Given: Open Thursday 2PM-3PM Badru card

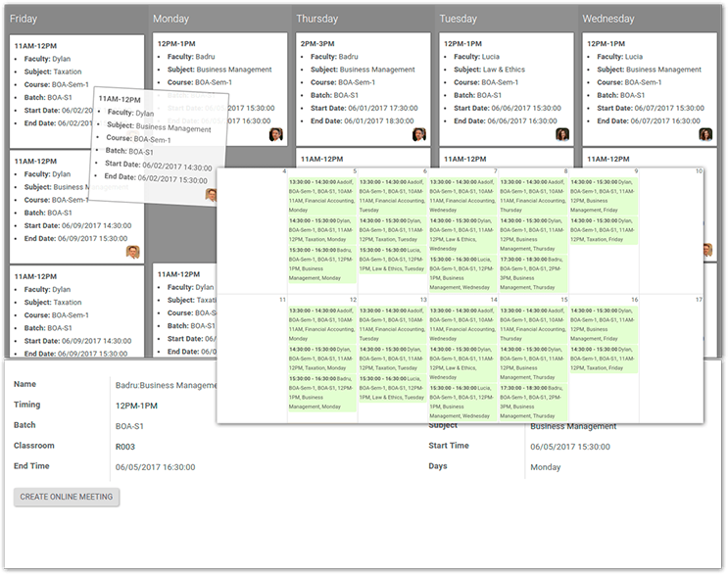Looking at the screenshot, I should point(364,88).
